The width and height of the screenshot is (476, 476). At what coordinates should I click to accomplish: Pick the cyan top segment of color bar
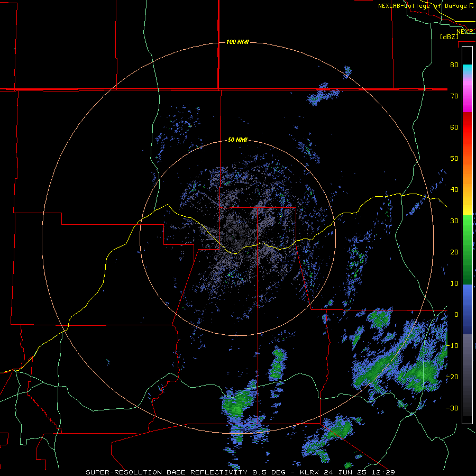[467, 69]
